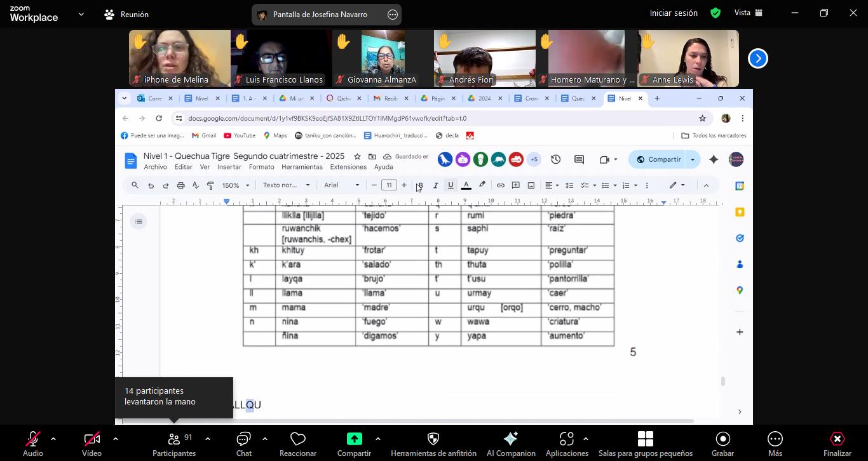This screenshot has width=868, height=461.
Task: Open the Chat panel
Action: point(243,439)
